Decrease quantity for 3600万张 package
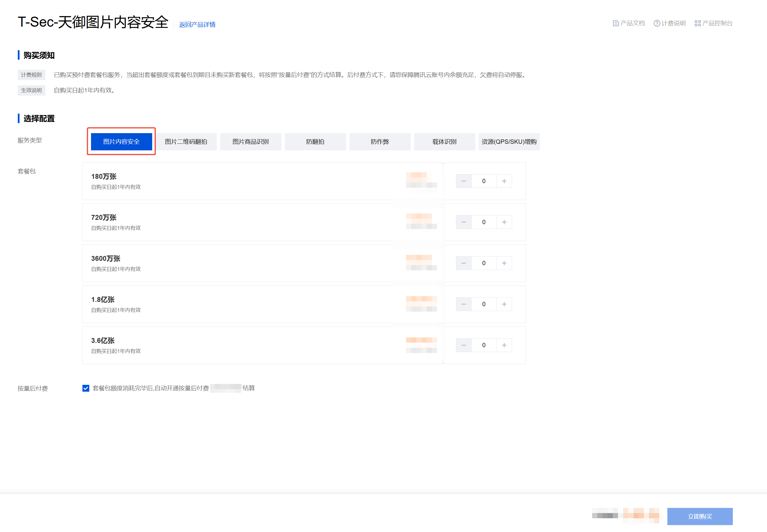Image resolution: width=767 pixels, height=532 pixels. [463, 263]
